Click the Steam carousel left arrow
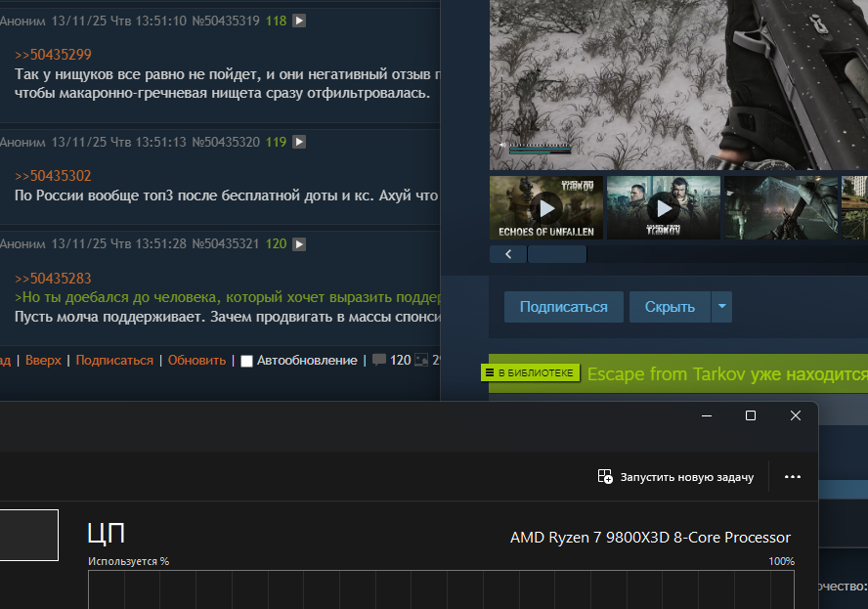This screenshot has height=609, width=868. tap(508, 254)
